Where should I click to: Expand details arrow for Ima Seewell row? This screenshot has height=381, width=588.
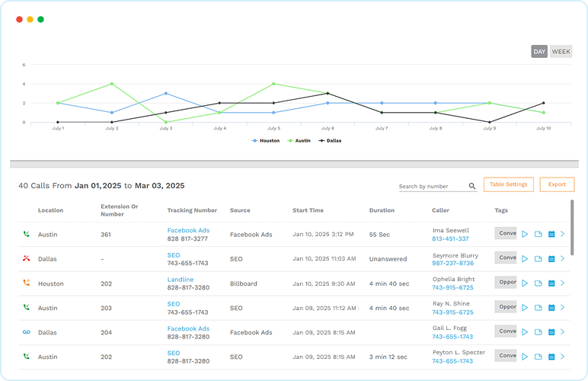point(563,234)
